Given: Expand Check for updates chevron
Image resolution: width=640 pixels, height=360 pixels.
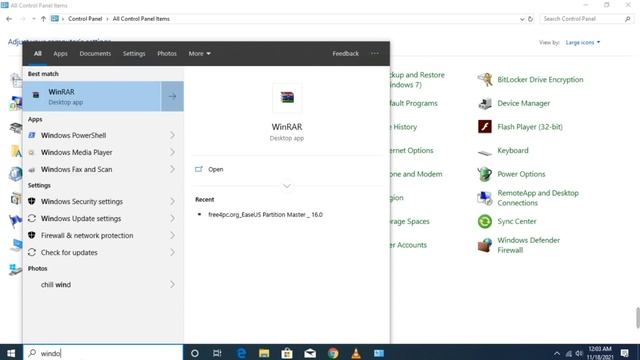Looking at the screenshot, I should (172, 252).
